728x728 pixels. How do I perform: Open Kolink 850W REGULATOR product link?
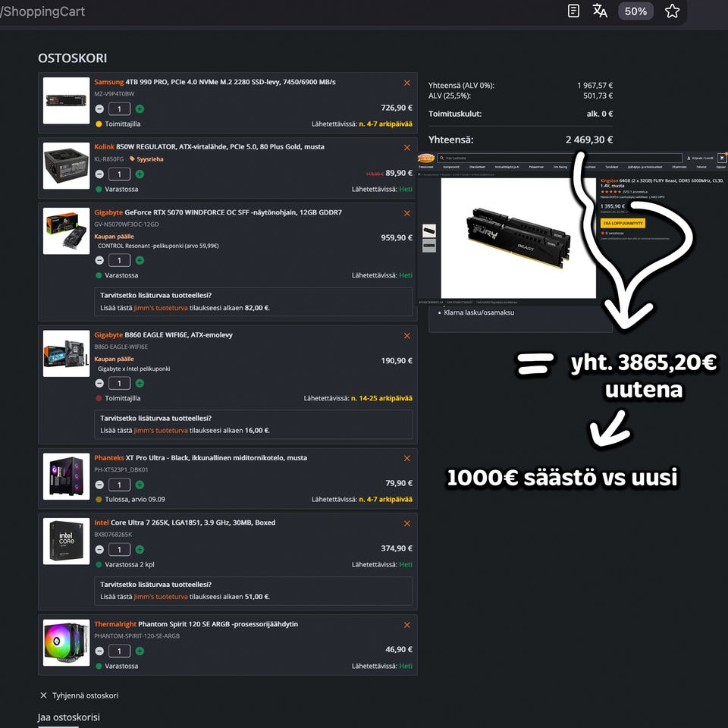tap(209, 146)
